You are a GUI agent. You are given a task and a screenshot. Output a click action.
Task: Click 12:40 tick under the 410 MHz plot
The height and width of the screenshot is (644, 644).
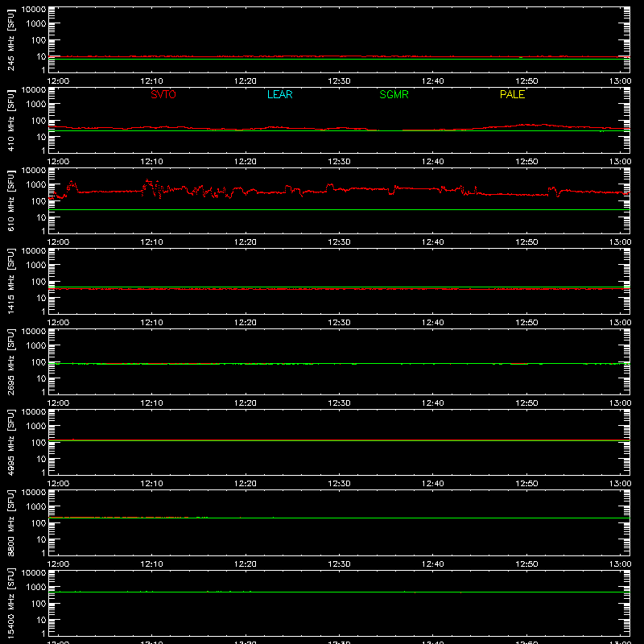(433, 162)
